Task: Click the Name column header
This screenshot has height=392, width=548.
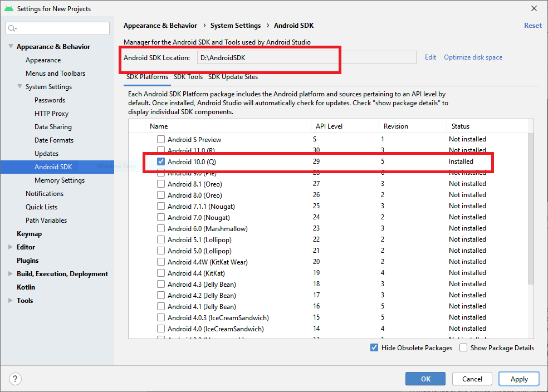Action: (228, 126)
